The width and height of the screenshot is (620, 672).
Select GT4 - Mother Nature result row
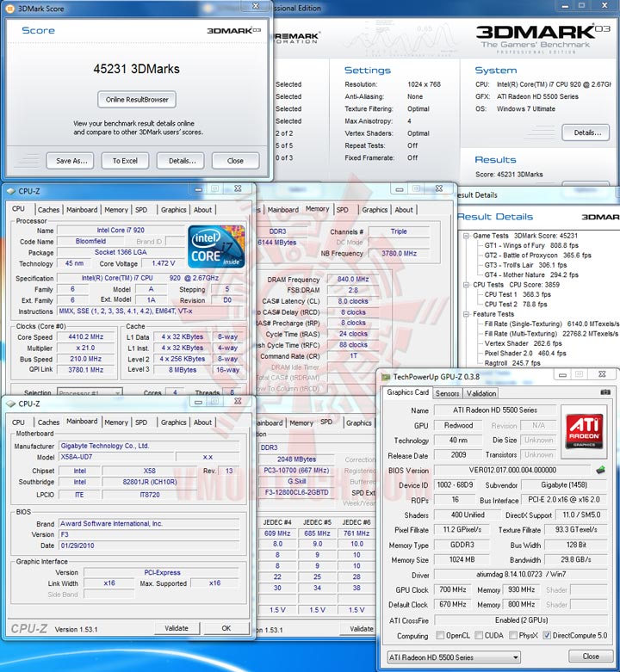(x=531, y=275)
